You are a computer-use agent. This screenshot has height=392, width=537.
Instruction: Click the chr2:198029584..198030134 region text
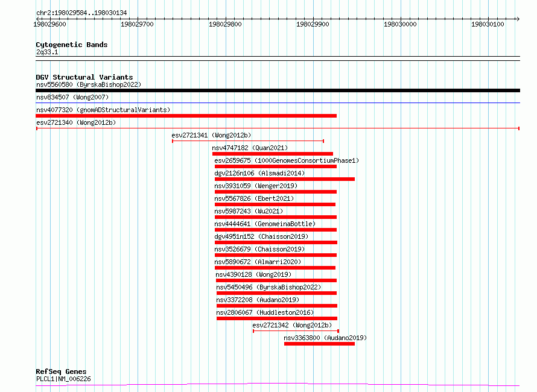81,13
